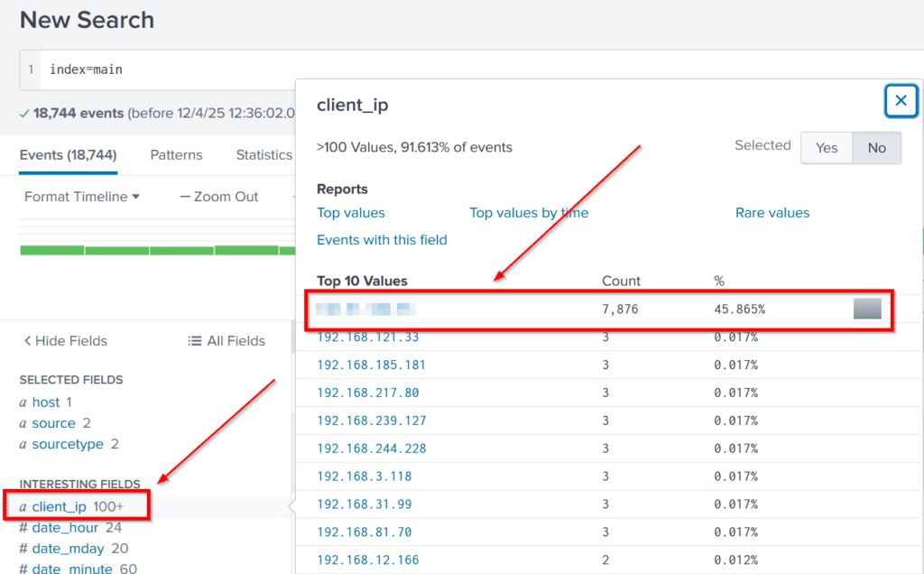Select the client_ip interesting field

click(x=60, y=507)
